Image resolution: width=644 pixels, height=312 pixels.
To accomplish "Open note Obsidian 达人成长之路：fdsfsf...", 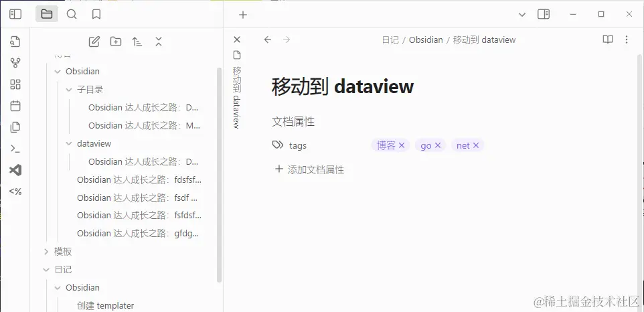I will point(139,180).
